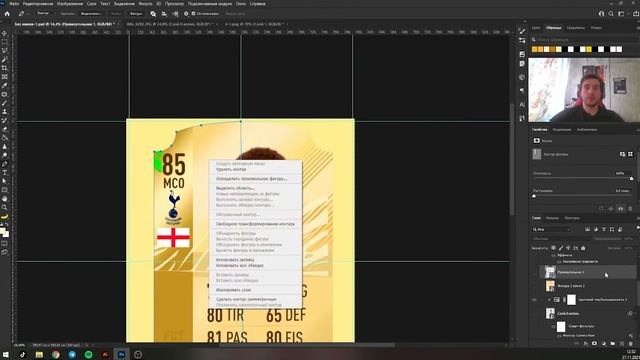
Task: Click the search magnifier at top right
Action: [611, 13]
